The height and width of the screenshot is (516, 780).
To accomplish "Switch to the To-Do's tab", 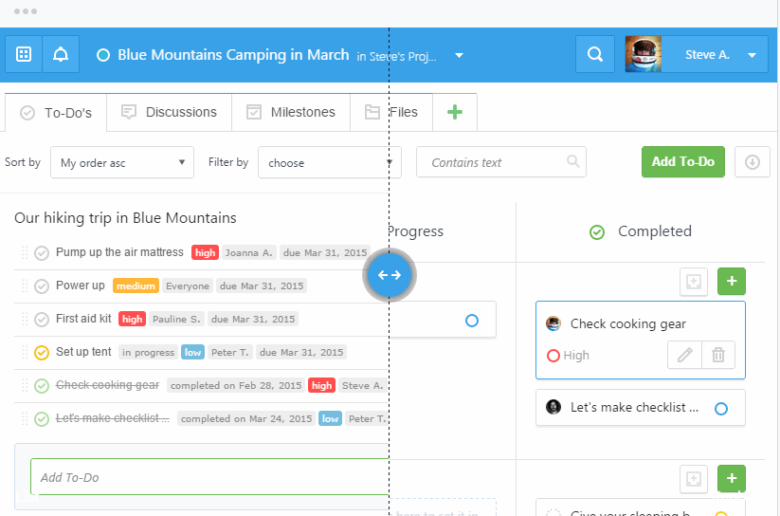I will pyautogui.click(x=56, y=113).
